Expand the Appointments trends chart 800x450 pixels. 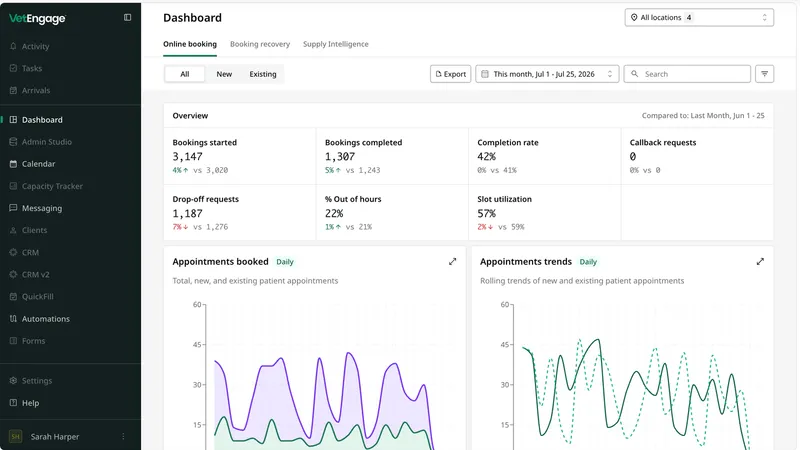tap(760, 262)
